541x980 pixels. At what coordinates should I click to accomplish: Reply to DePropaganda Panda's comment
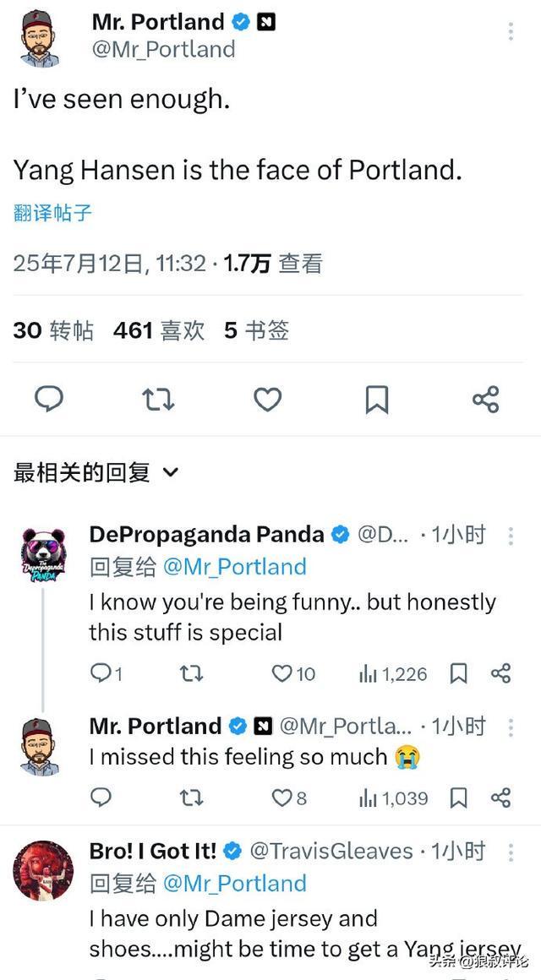point(101,673)
